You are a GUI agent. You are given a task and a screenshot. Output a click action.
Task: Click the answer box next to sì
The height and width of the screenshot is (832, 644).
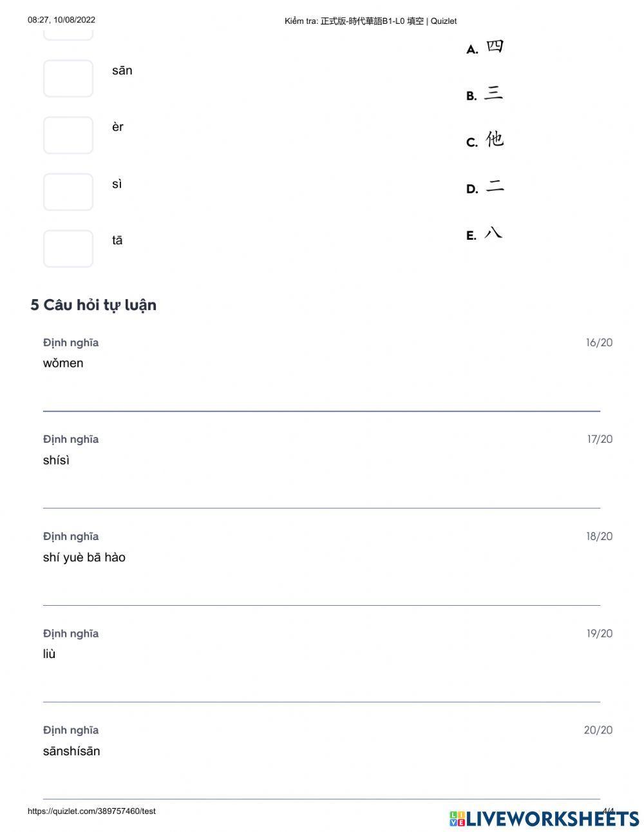click(x=68, y=192)
